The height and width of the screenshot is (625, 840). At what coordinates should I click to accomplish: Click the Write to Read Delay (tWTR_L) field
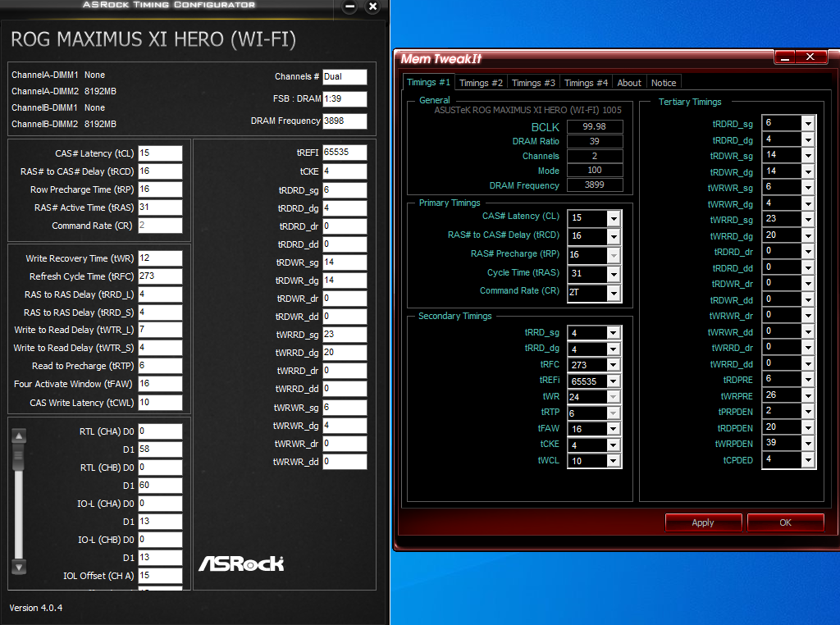point(160,330)
